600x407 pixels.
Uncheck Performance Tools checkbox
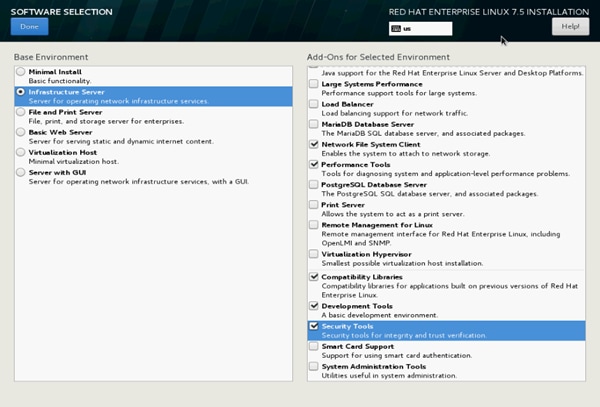point(314,164)
